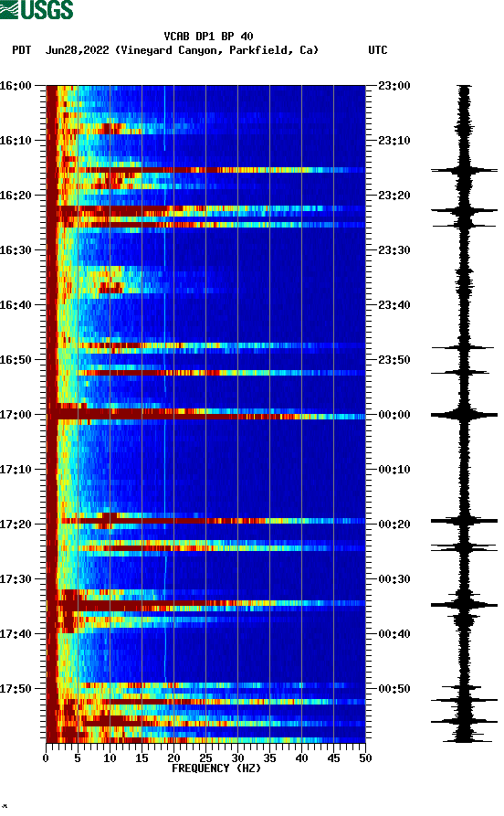Click the 23:00 UTC label

394,85
